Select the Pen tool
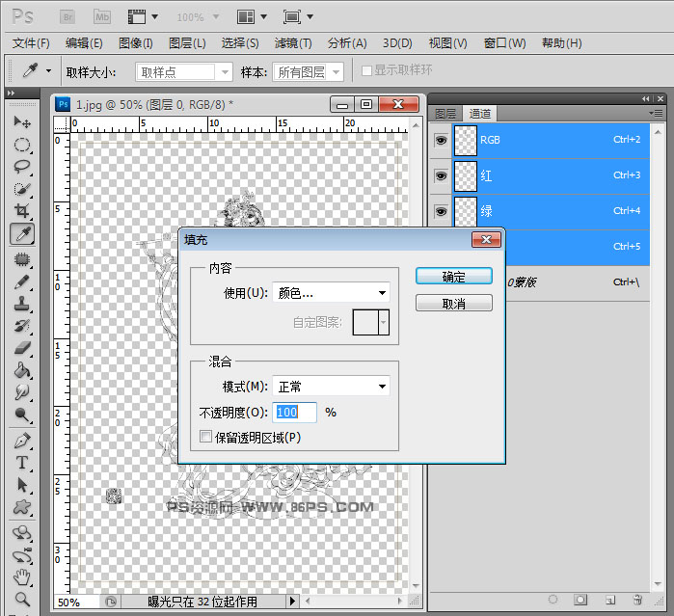The height and width of the screenshot is (616, 674). coord(22,442)
